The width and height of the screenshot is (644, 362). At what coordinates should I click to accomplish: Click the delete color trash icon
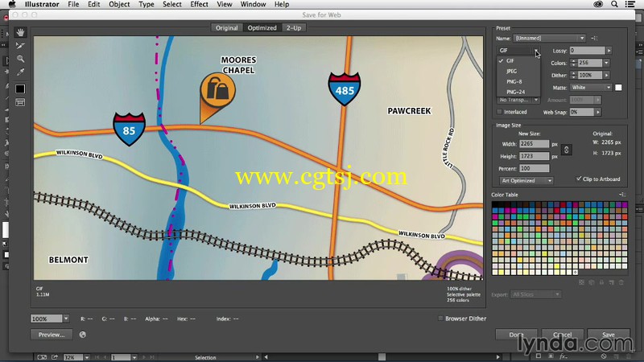point(621,282)
